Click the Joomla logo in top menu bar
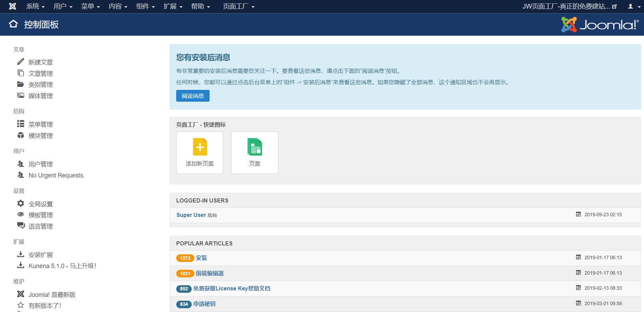The width and height of the screenshot is (644, 312). 13,6
